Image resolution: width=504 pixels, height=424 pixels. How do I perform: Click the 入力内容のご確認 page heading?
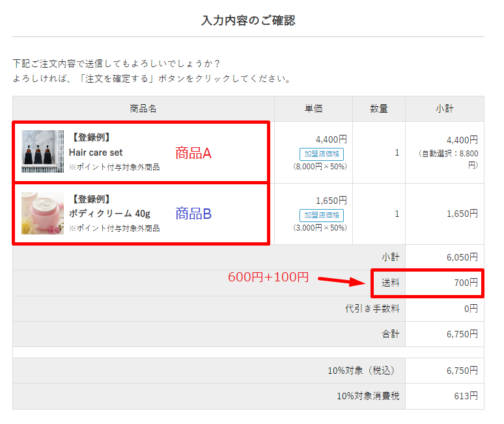pyautogui.click(x=248, y=20)
